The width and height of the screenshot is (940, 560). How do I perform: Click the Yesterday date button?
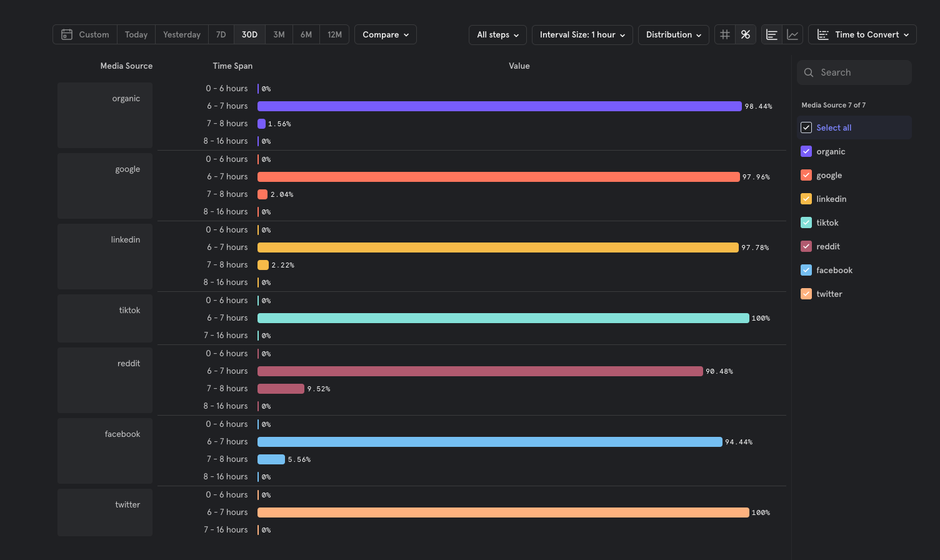point(181,34)
